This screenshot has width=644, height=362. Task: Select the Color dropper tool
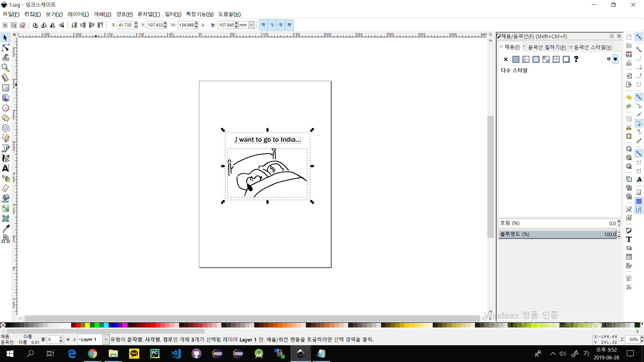[6, 229]
